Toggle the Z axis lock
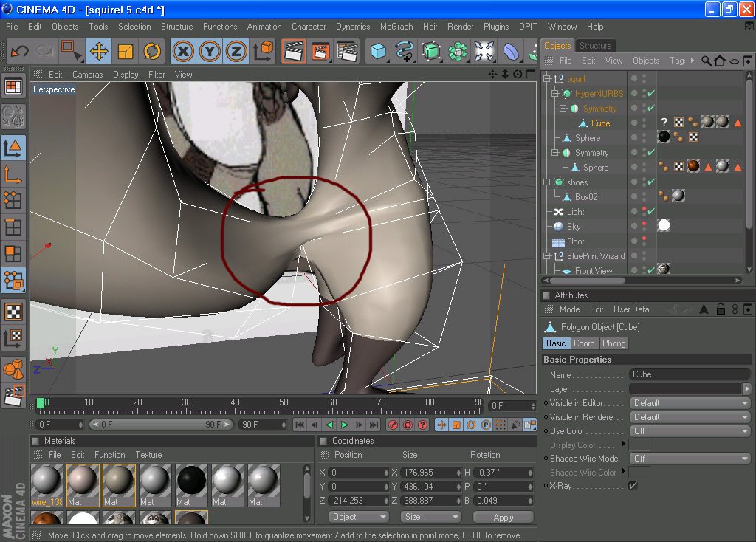Screen dimensions: 756x542 pyautogui.click(x=236, y=51)
